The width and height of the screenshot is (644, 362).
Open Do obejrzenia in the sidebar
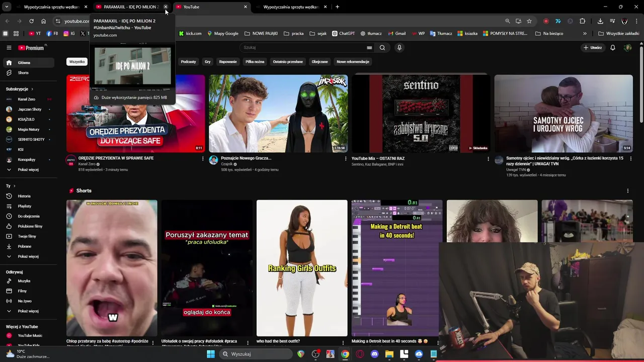[28, 216]
